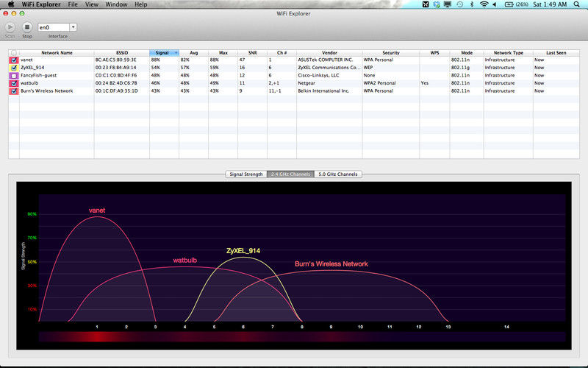Sort by the Signal column header
Image resolution: width=588 pixels, height=368 pixels.
point(164,52)
